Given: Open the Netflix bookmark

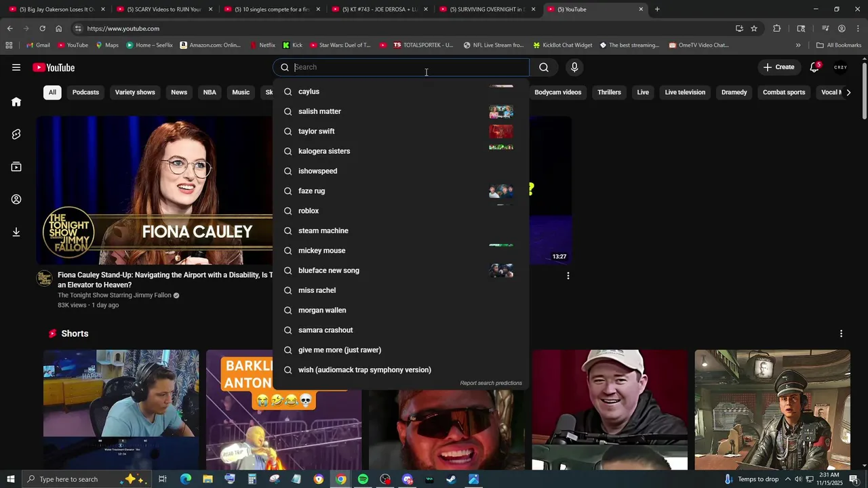Looking at the screenshot, I should pyautogui.click(x=262, y=45).
